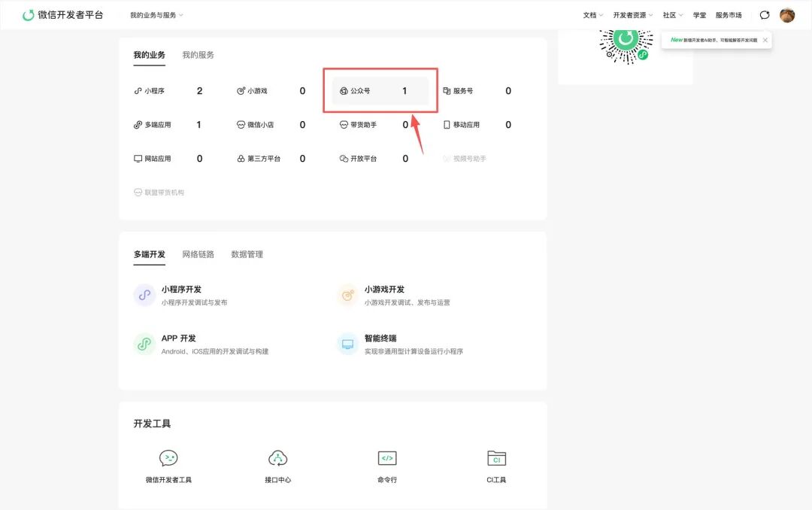
Task: Switch to the 数据管理 tab
Action: click(247, 254)
